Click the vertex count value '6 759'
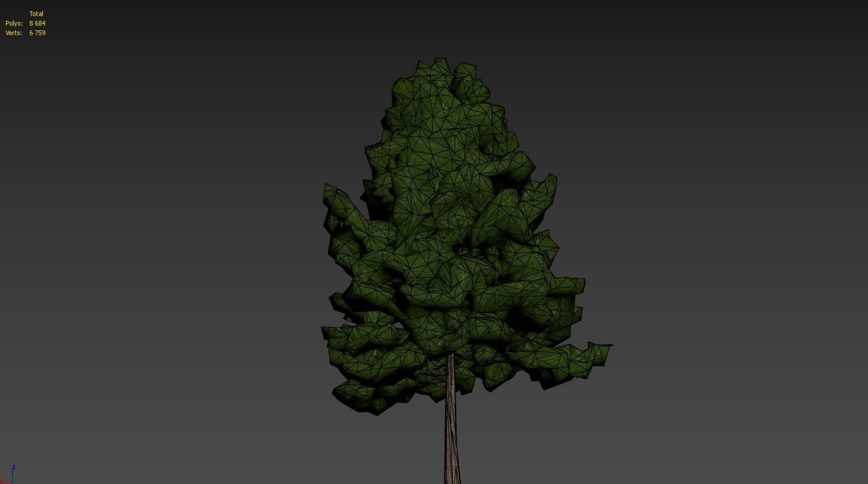Screen dimensions: 868x484 (x=37, y=33)
